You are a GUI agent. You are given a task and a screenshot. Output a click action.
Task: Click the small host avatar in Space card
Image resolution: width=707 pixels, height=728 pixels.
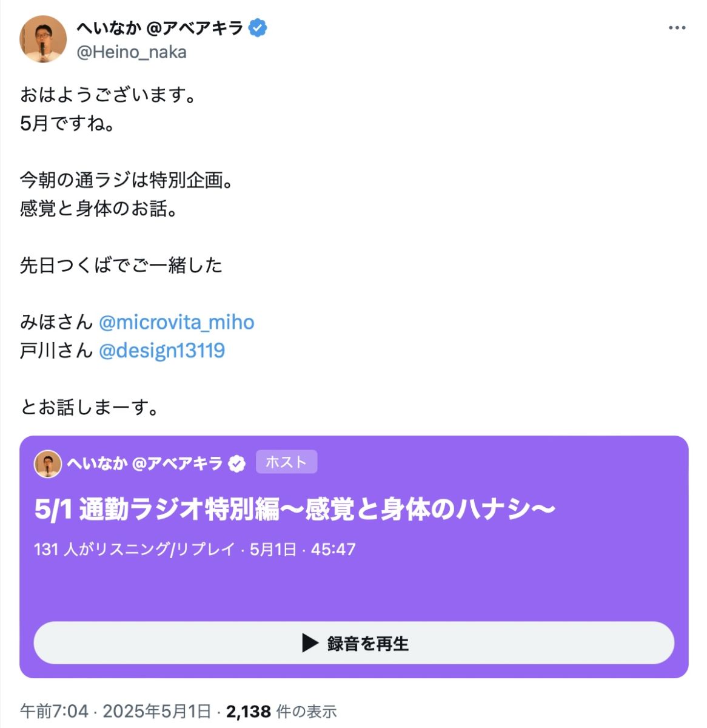coord(48,464)
